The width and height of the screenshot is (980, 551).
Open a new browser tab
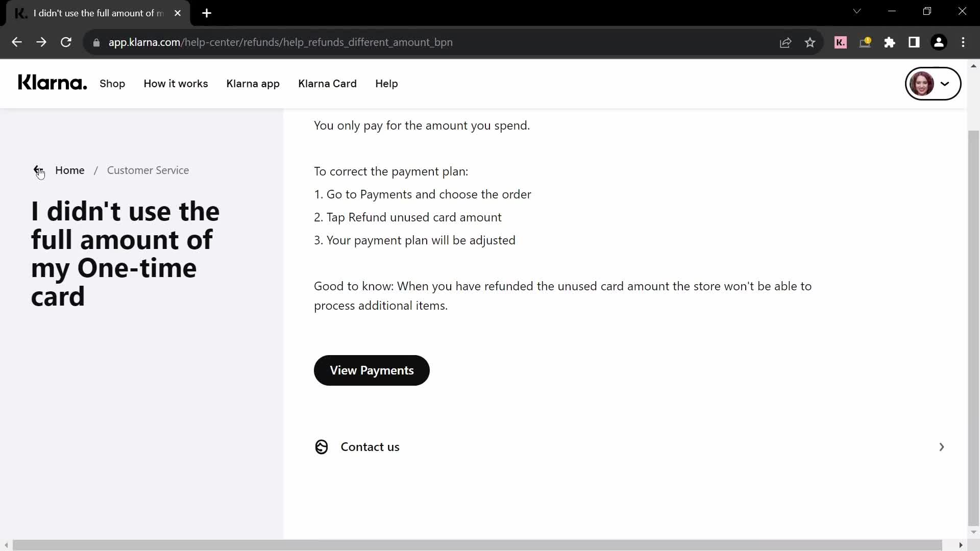tap(207, 13)
